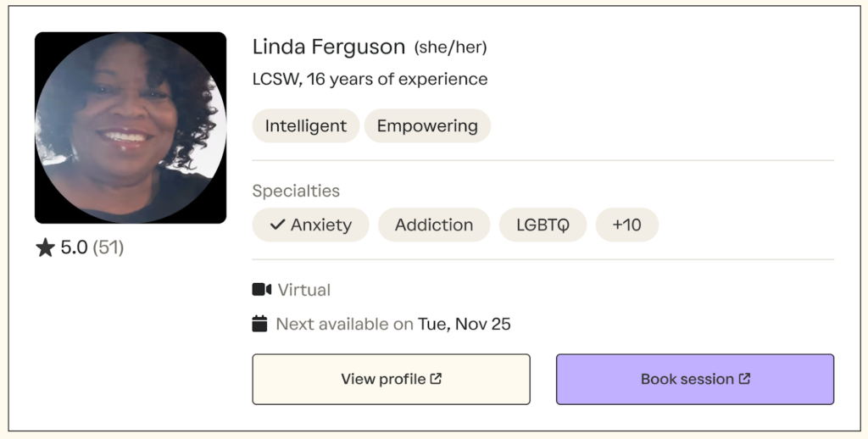The height and width of the screenshot is (439, 868).
Task: Toggle the LGBTQ specialty chip
Action: click(542, 225)
